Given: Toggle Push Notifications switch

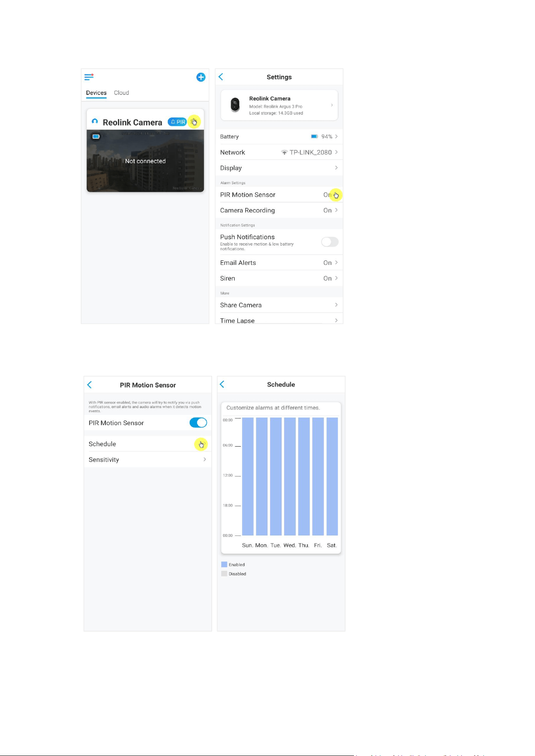Looking at the screenshot, I should [x=330, y=242].
